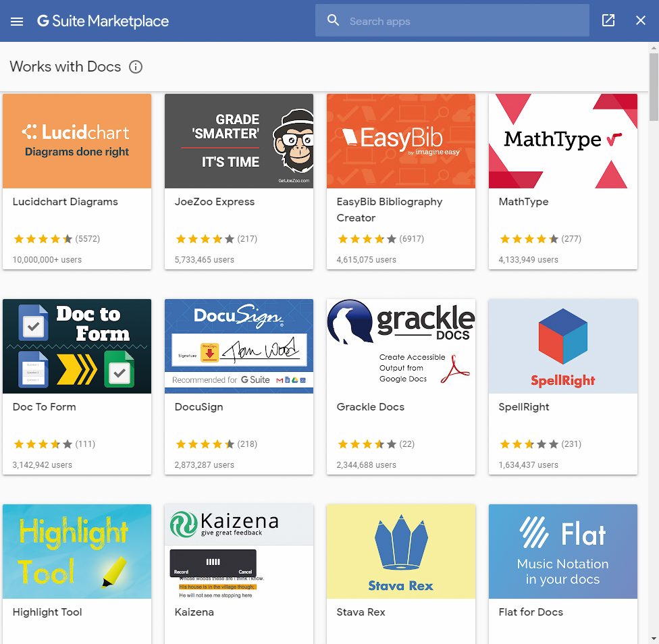Open the Grackle Docs banner image
The width and height of the screenshot is (659, 644).
coord(401,346)
